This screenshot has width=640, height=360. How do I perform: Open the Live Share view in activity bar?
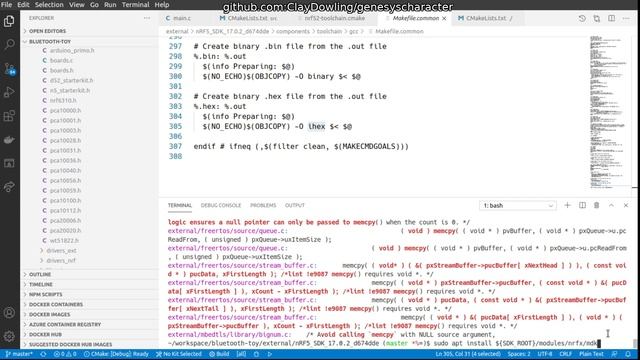click(9, 187)
